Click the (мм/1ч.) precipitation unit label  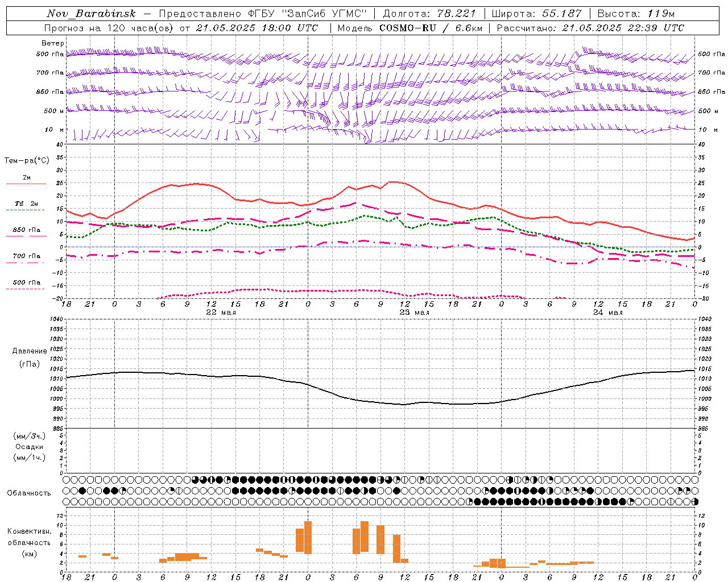point(30,458)
